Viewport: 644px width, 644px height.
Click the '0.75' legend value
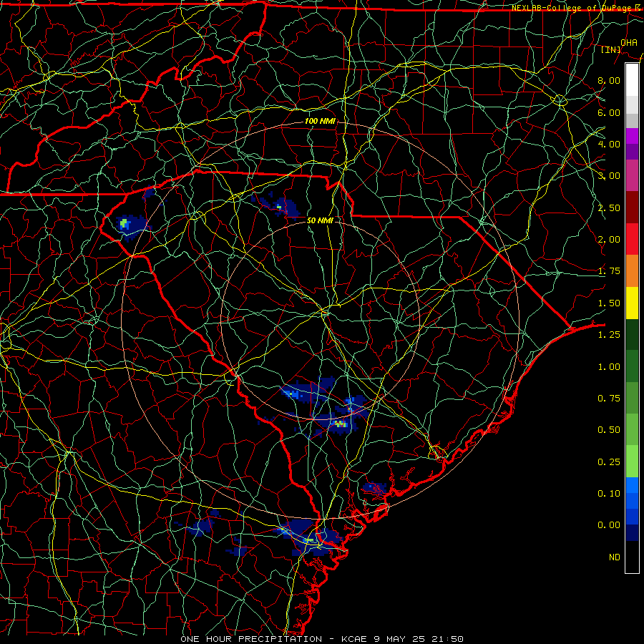[x=609, y=399]
